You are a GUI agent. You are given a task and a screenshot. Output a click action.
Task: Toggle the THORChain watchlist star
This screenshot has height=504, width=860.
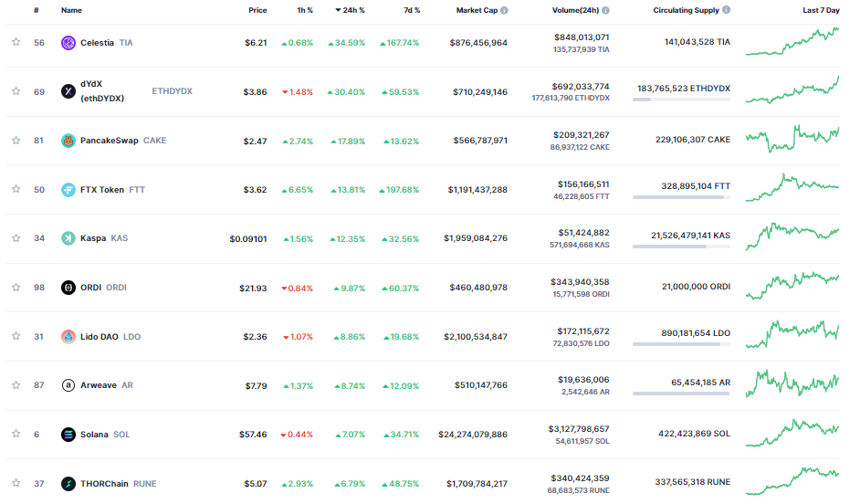16,483
